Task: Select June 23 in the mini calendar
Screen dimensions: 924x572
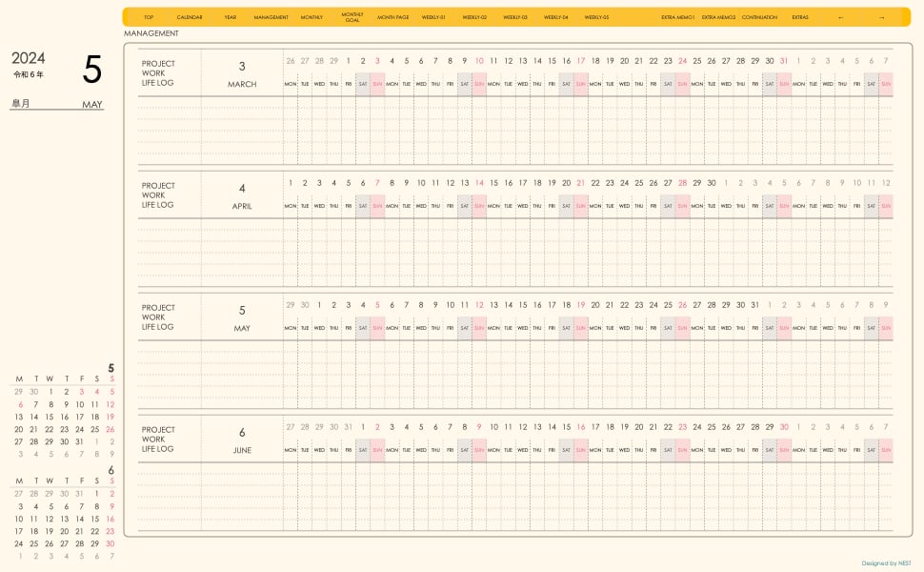Action: [x=110, y=531]
